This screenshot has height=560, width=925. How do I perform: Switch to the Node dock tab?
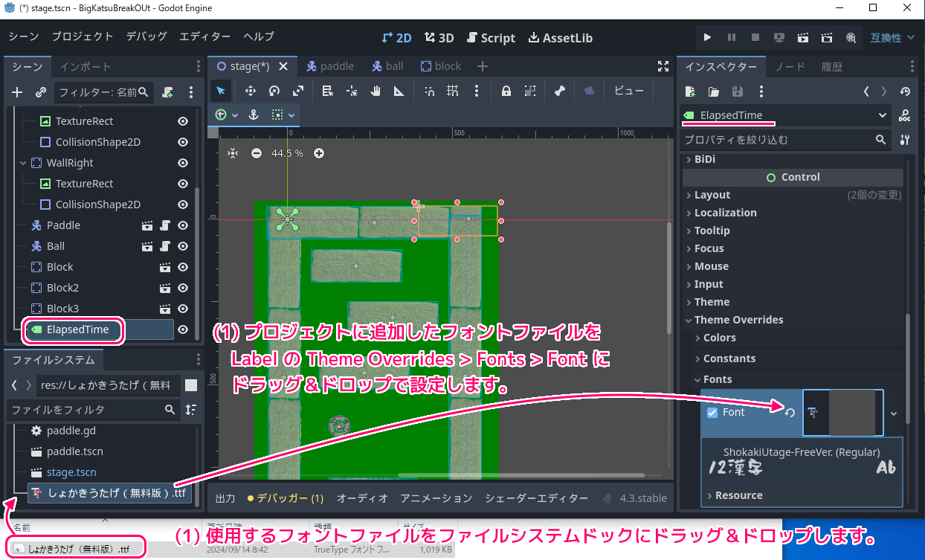[790, 67]
